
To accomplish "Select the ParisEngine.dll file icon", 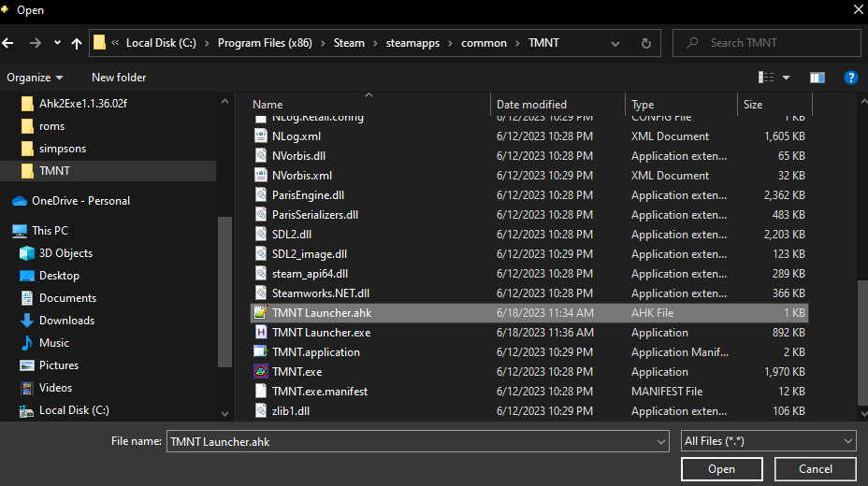I will [x=261, y=195].
